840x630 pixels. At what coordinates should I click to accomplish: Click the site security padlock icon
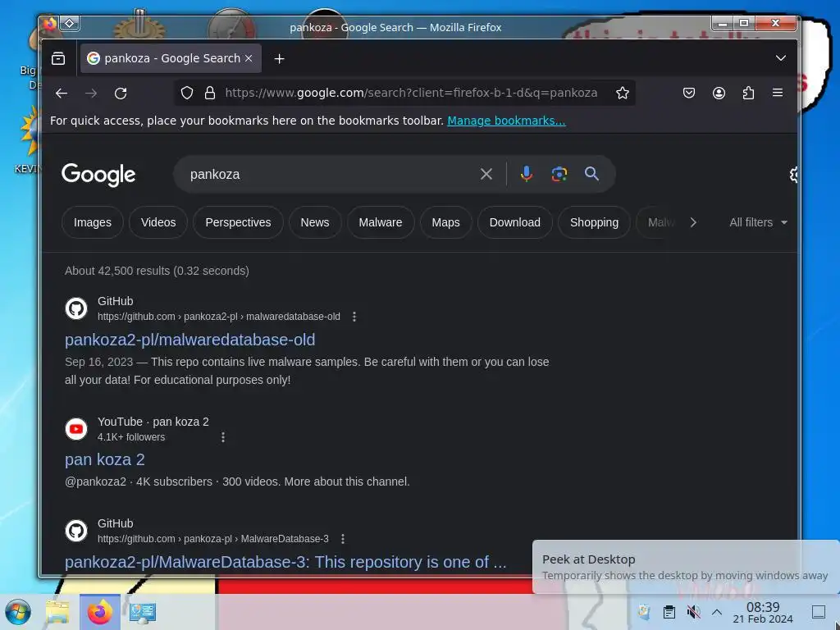[210, 94]
